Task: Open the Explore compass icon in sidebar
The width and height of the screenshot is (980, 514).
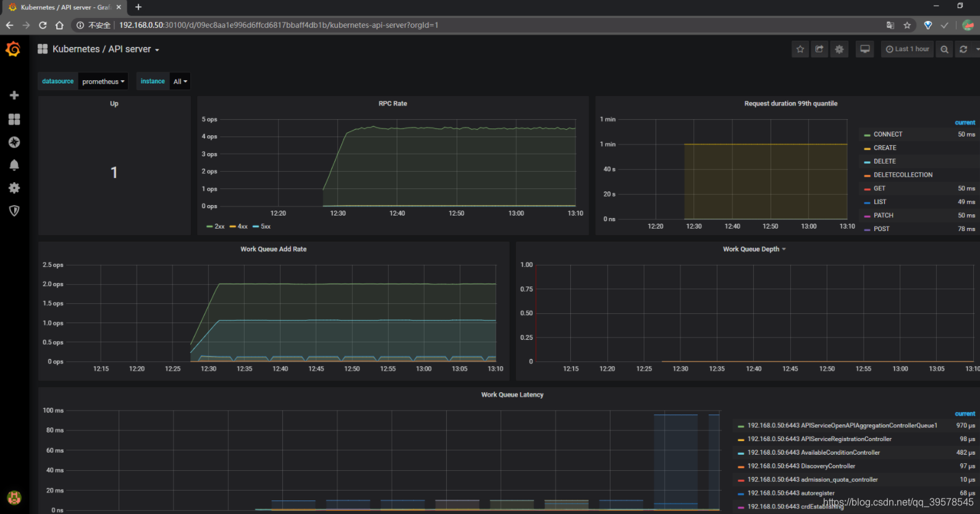Action: 14,142
